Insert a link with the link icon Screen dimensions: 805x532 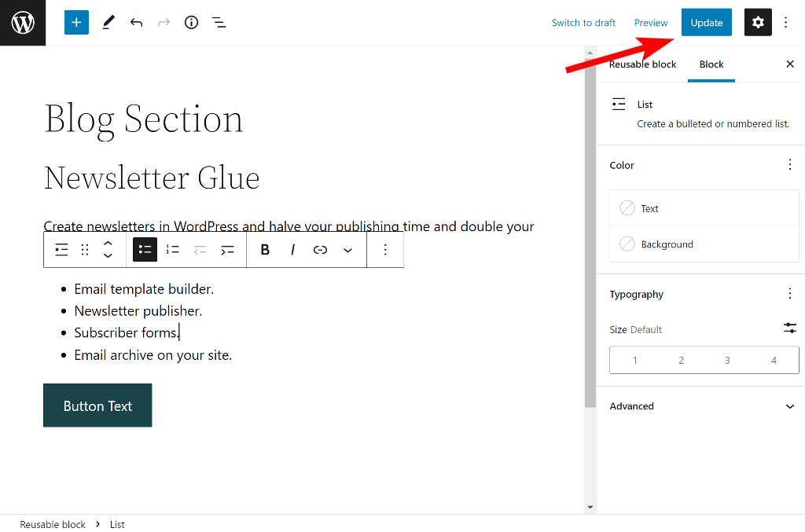point(320,249)
